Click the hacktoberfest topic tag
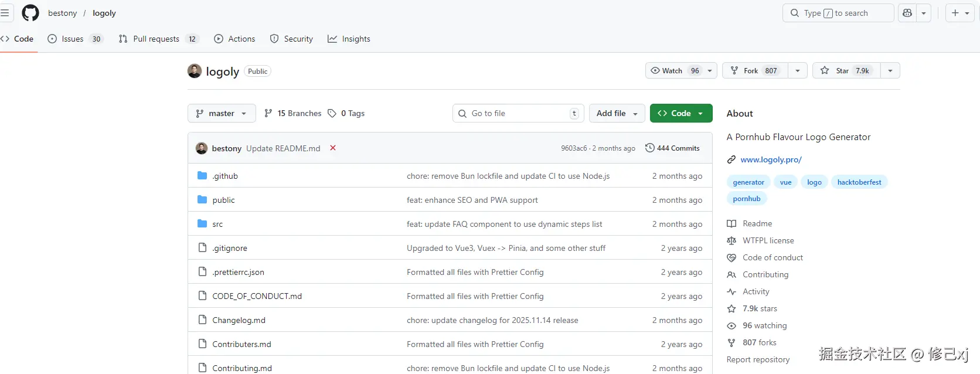Screen dimensions: 980x374 click(859, 182)
